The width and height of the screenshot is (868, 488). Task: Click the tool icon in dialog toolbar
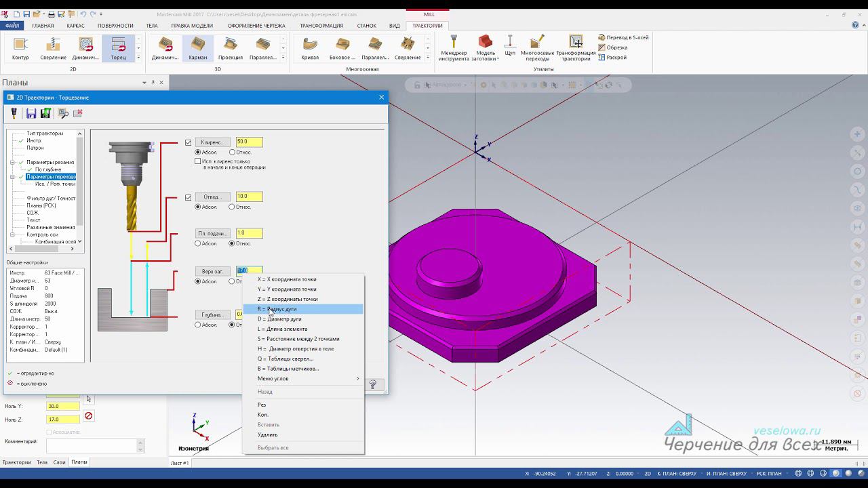point(14,113)
